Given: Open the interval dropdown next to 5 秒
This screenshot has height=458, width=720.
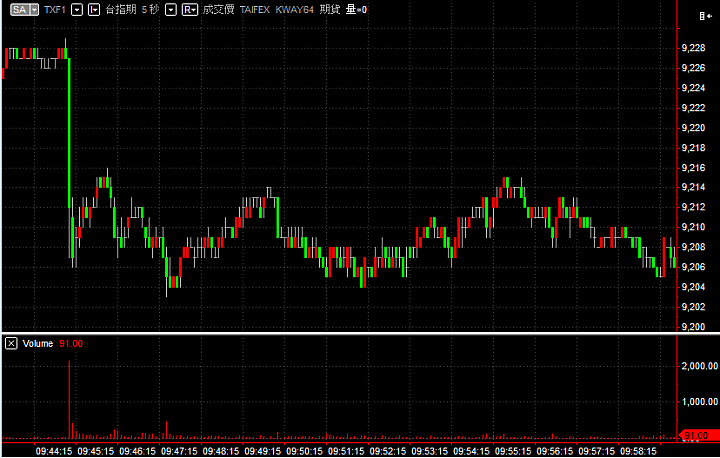Looking at the screenshot, I should click(x=171, y=10).
